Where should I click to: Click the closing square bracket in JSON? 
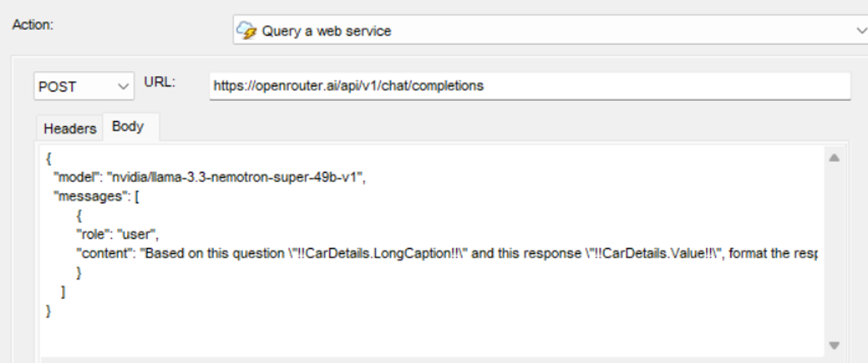[x=63, y=292]
